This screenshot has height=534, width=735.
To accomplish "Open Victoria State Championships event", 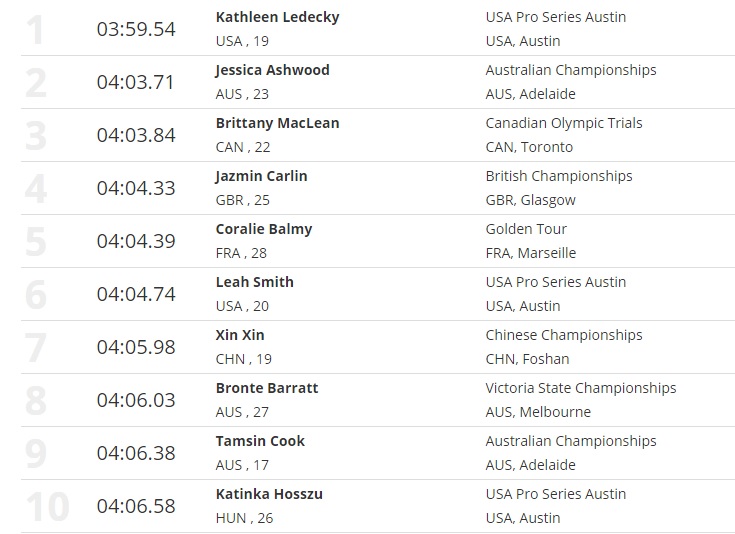I will (581, 388).
